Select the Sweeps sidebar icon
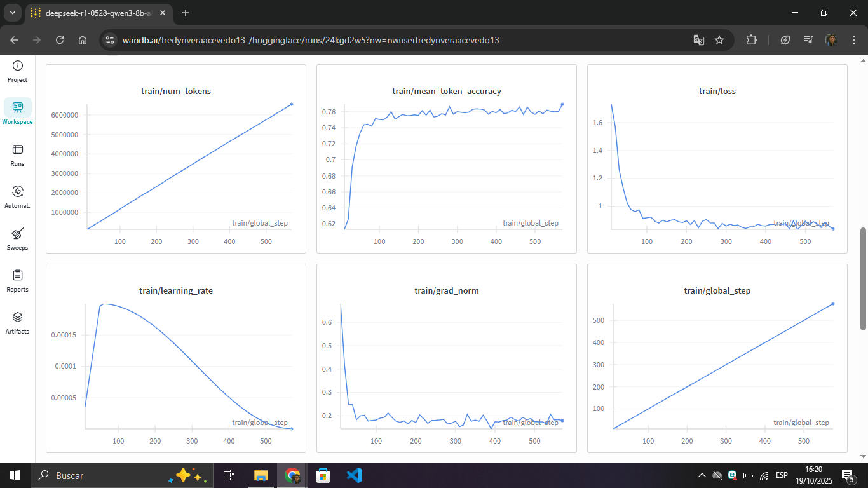The width and height of the screenshot is (868, 488). 17,236
